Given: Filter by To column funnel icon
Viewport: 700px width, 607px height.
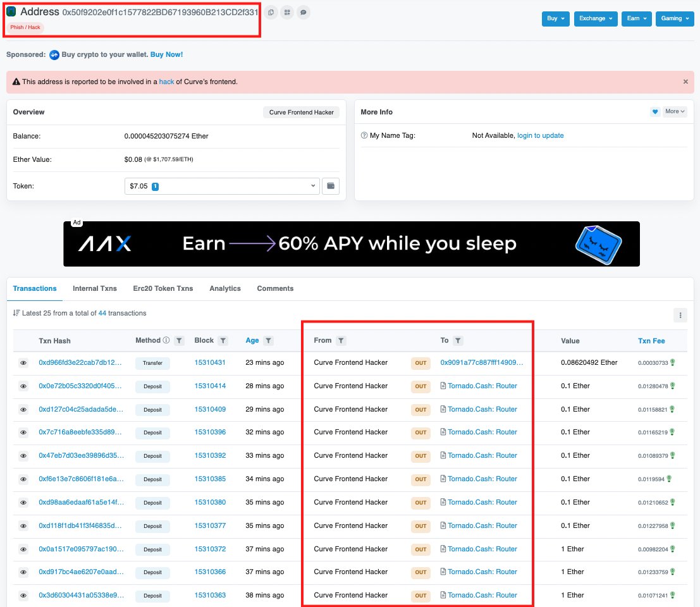Looking at the screenshot, I should click(x=458, y=341).
